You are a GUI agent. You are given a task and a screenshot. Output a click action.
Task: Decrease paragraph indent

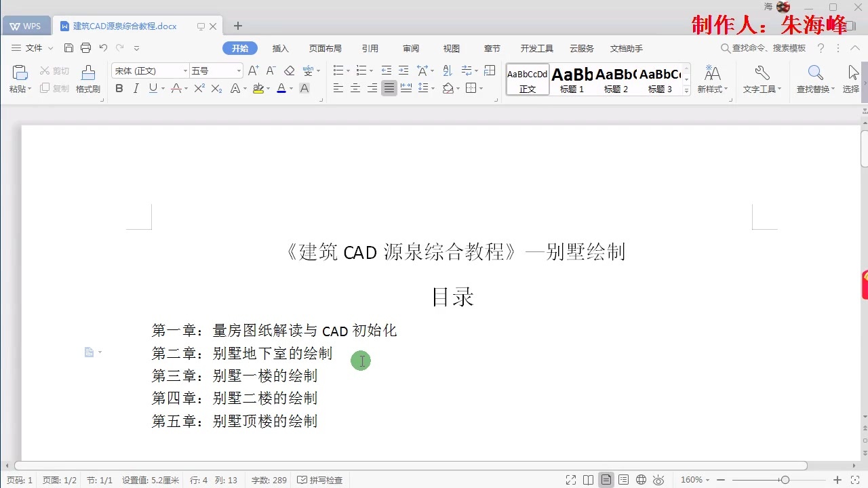387,70
